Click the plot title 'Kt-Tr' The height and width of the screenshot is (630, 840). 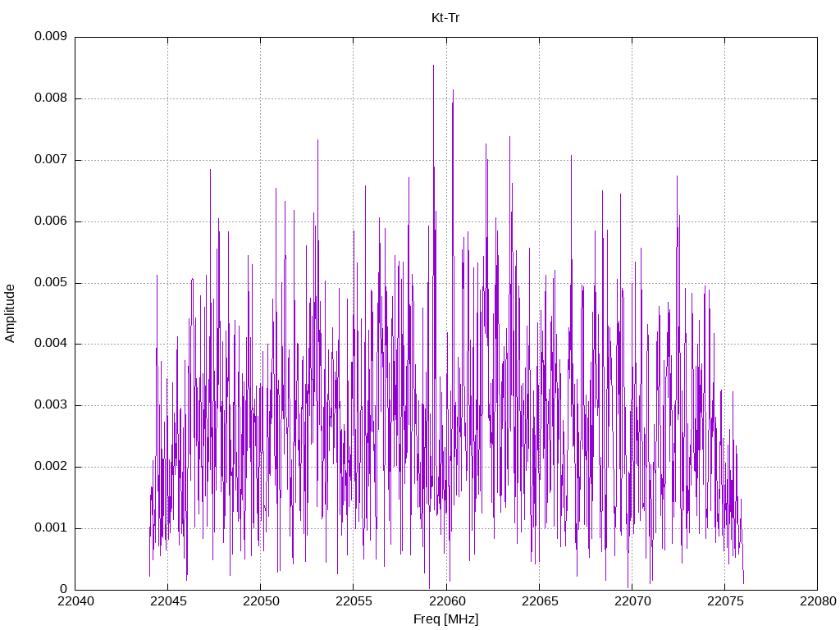(x=445, y=18)
